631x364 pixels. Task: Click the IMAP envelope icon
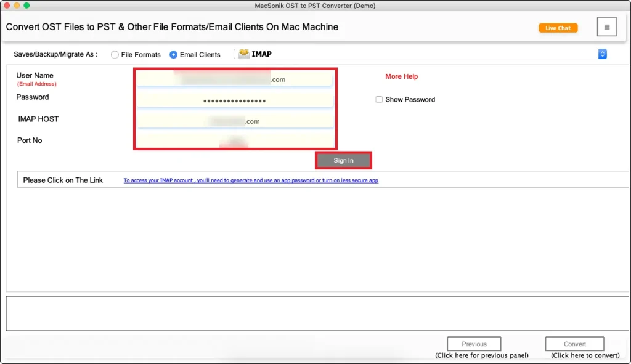pyautogui.click(x=244, y=54)
